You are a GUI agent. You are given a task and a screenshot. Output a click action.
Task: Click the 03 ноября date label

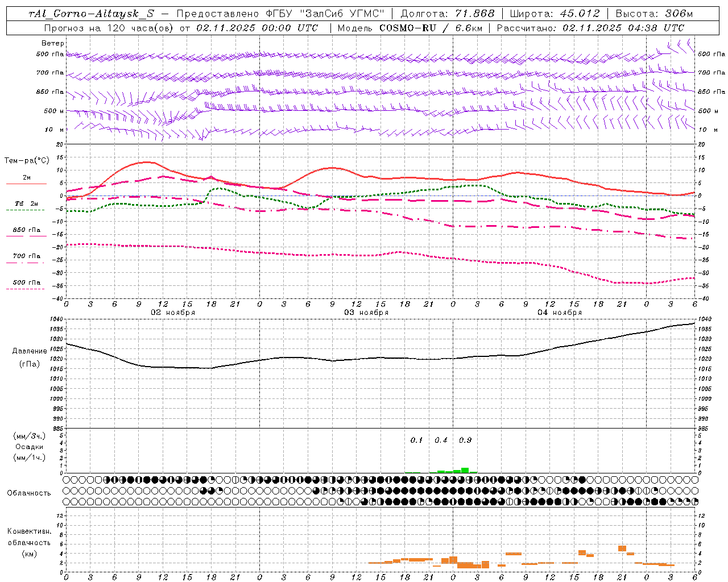pyautogui.click(x=366, y=313)
